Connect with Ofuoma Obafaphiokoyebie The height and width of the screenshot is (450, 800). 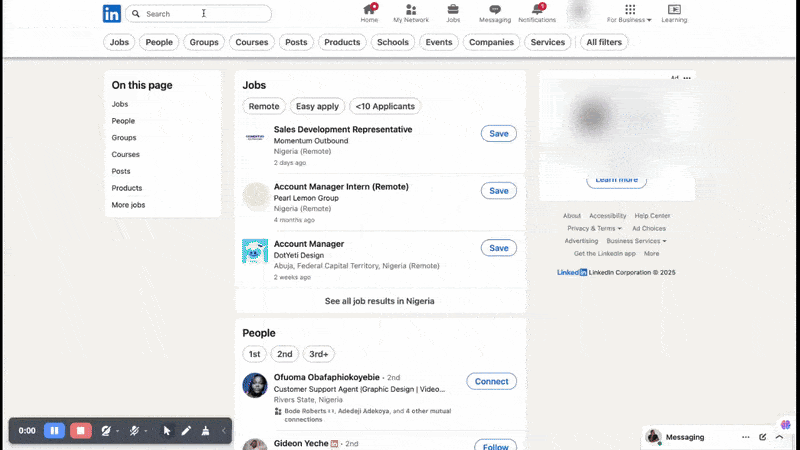pos(491,382)
